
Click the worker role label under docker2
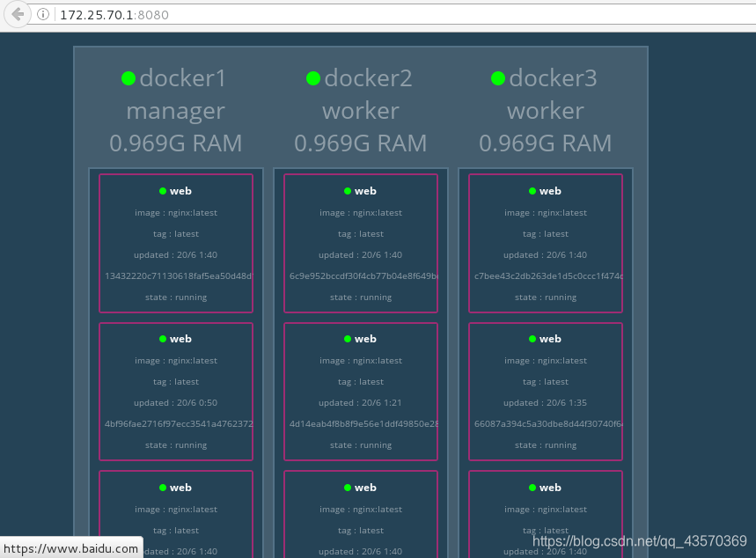[361, 111]
